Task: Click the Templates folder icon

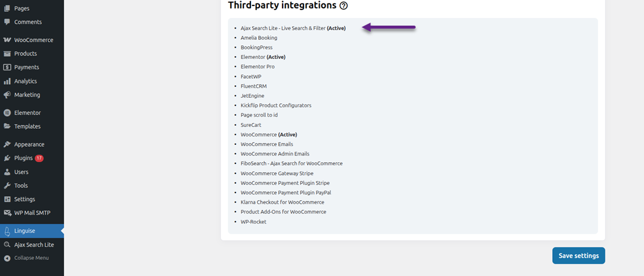Action: coord(7,126)
